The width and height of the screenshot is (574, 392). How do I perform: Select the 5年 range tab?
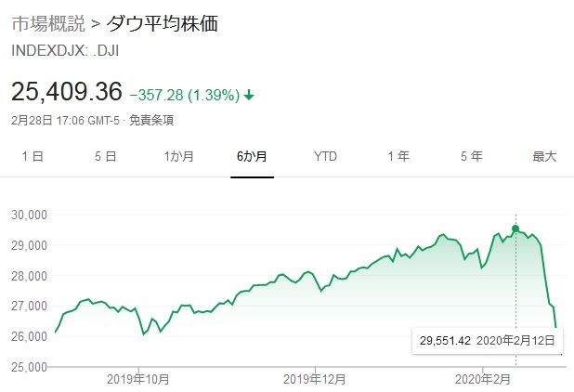click(472, 156)
